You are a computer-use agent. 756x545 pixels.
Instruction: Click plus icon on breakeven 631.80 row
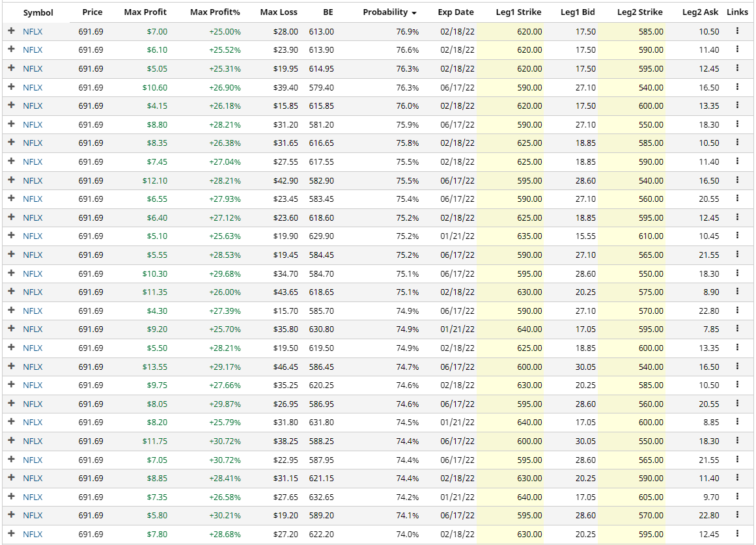click(x=12, y=421)
